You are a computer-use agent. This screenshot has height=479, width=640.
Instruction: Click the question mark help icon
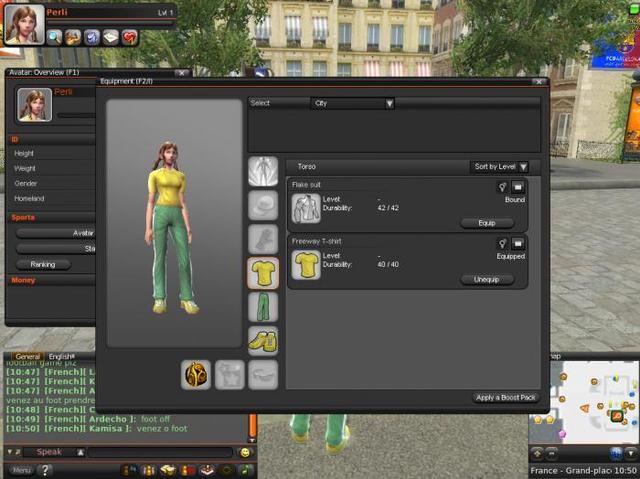coord(45,470)
